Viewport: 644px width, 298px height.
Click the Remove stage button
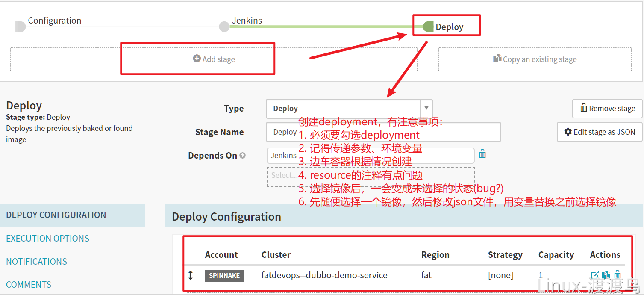[x=607, y=109]
